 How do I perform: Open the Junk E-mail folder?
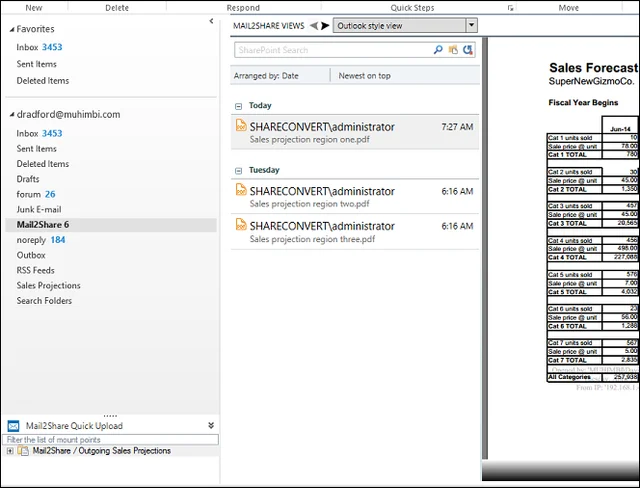click(39, 209)
